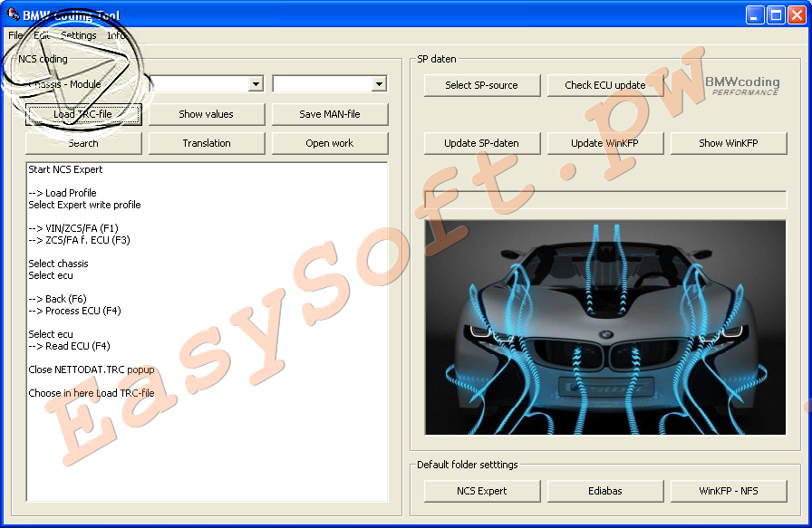The height and width of the screenshot is (528, 812).
Task: Open the File menu
Action: click(x=15, y=35)
